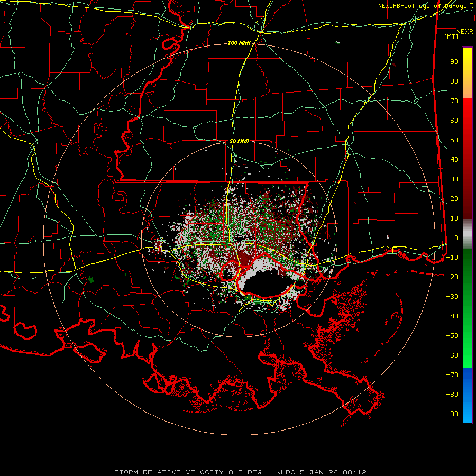Select the positive 40 knot scale label
Screen dimensions: 476x476
pos(454,159)
